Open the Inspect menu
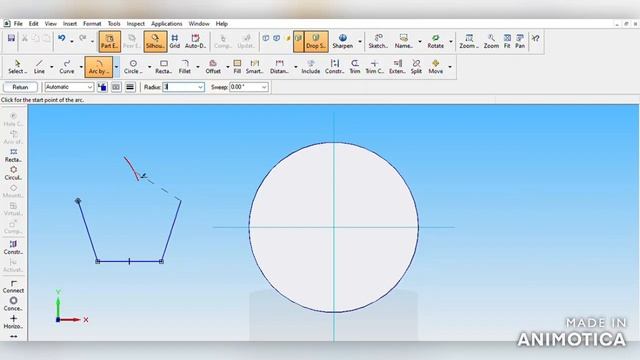The width and height of the screenshot is (640, 360). [x=136, y=24]
